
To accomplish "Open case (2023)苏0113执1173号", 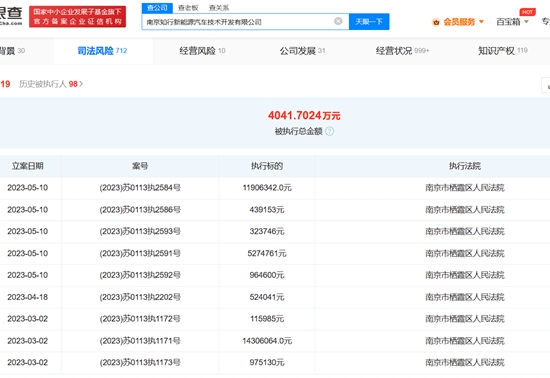I will click(x=140, y=363).
